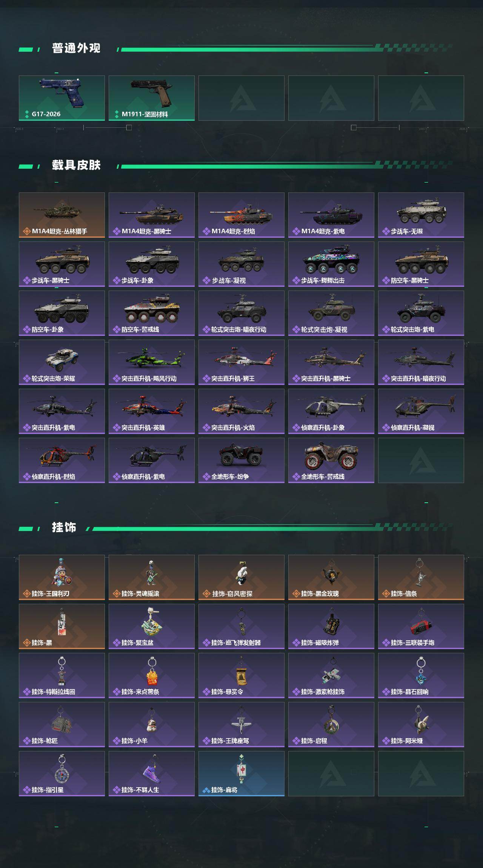Select 防空车-警戒线 vehicle skin

tap(152, 313)
